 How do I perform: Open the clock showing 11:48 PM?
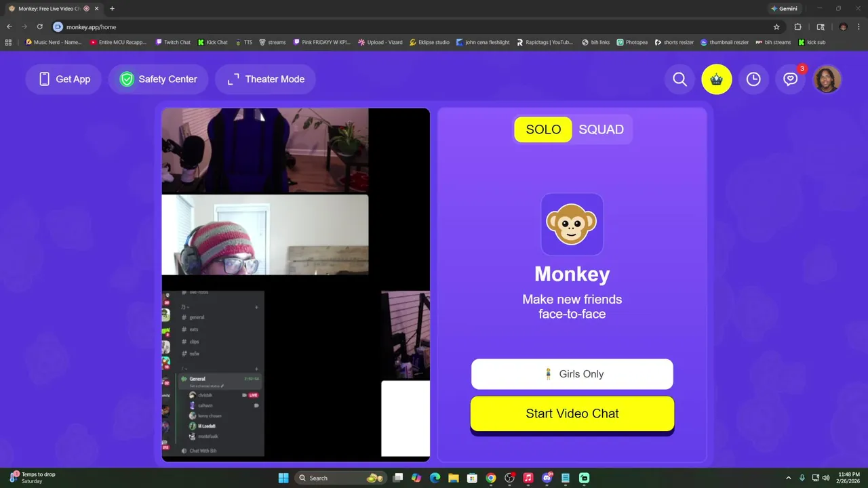[x=848, y=478]
